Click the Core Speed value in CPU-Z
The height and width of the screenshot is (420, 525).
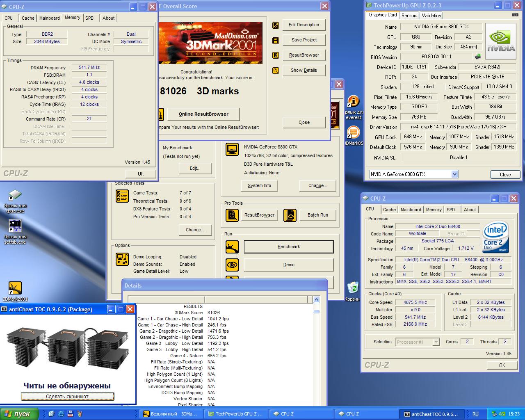click(415, 303)
